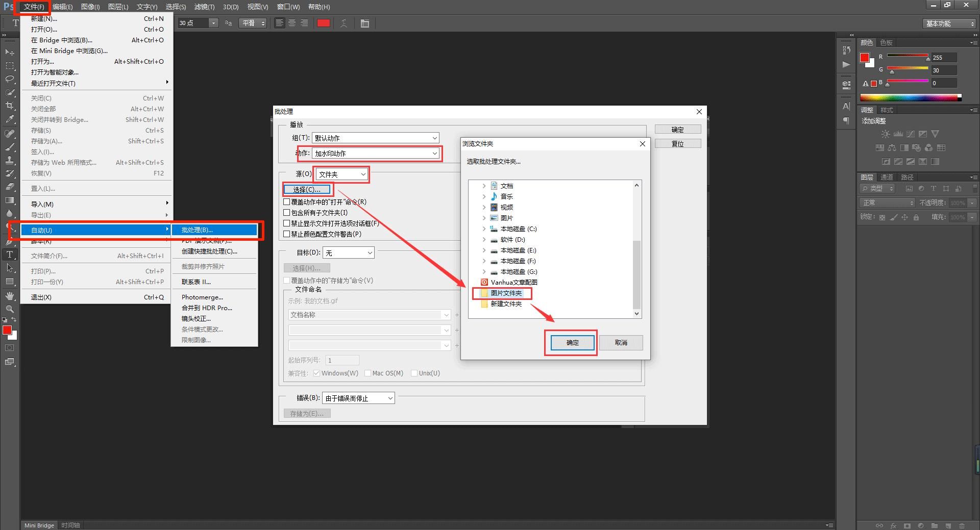Screen dimensions: 980x530
Task: Select the Zoom tool
Action: pyautogui.click(x=10, y=309)
